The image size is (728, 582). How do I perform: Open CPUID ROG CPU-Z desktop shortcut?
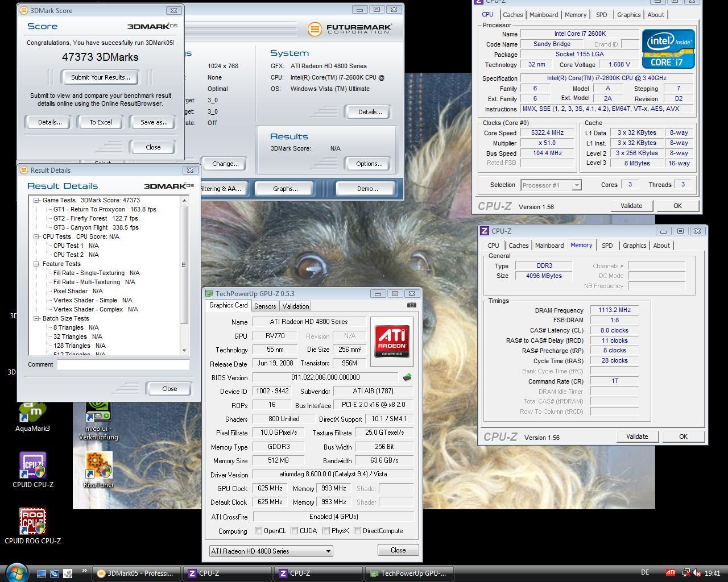pyautogui.click(x=32, y=526)
